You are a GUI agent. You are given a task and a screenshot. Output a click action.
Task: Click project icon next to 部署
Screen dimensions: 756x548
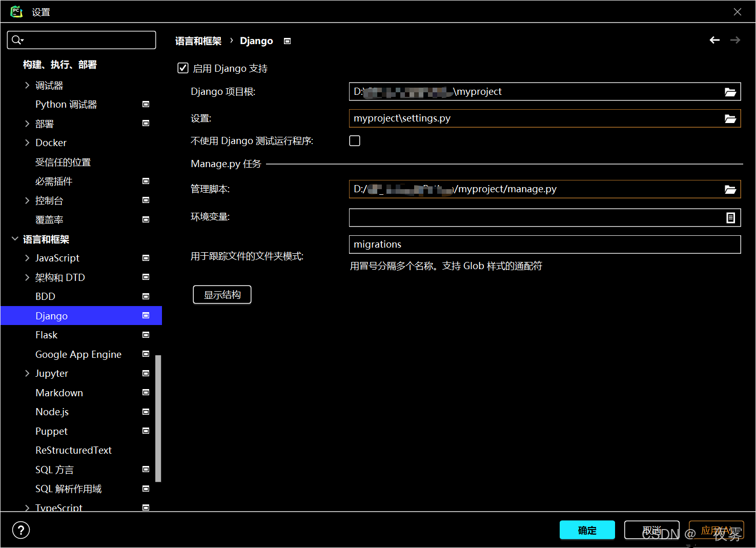146,123
